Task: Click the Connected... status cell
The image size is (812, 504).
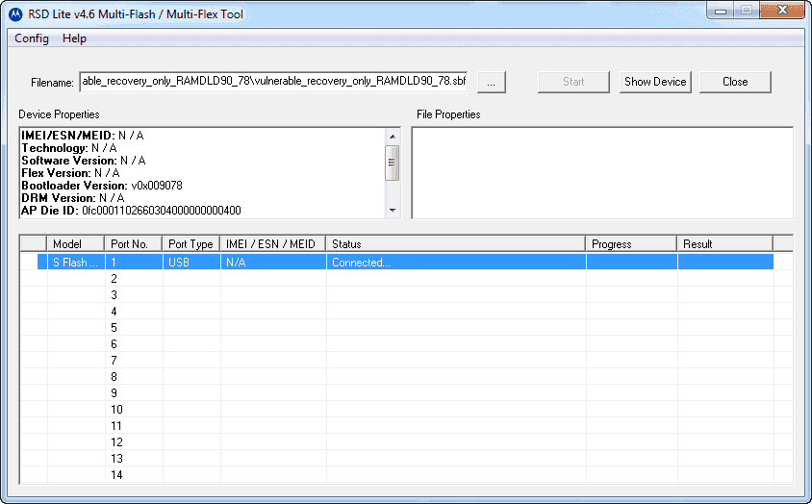Action: (x=456, y=263)
